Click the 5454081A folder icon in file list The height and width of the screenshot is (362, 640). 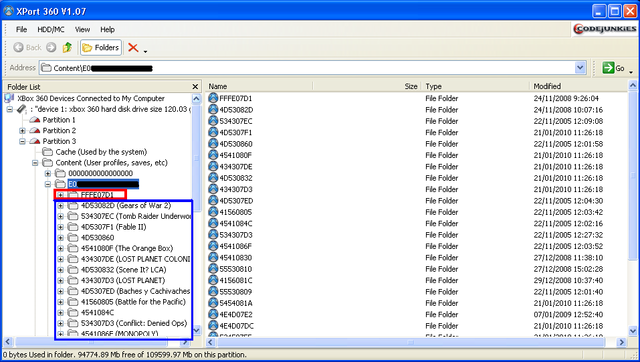coord(213,303)
